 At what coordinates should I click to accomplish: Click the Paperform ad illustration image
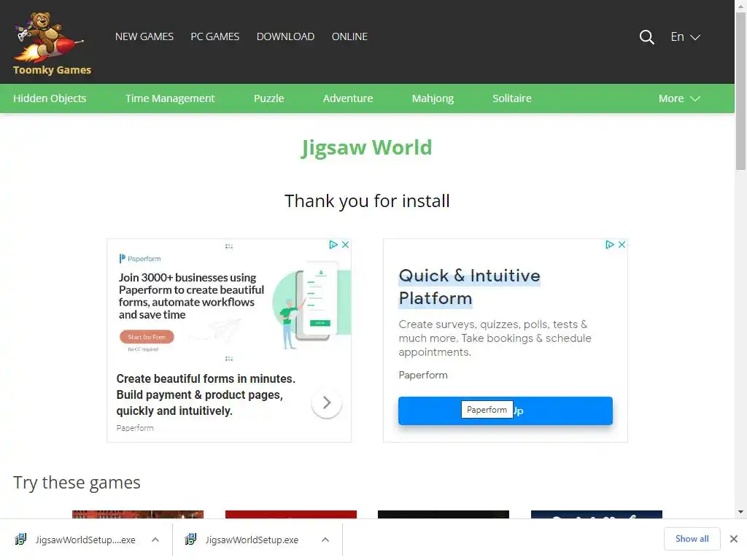point(311,305)
